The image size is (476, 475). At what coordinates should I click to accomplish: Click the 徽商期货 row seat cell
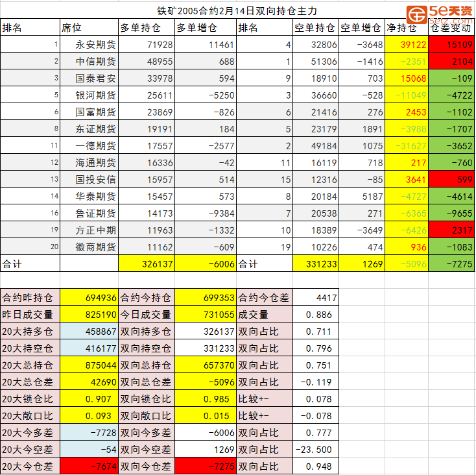click(88, 247)
